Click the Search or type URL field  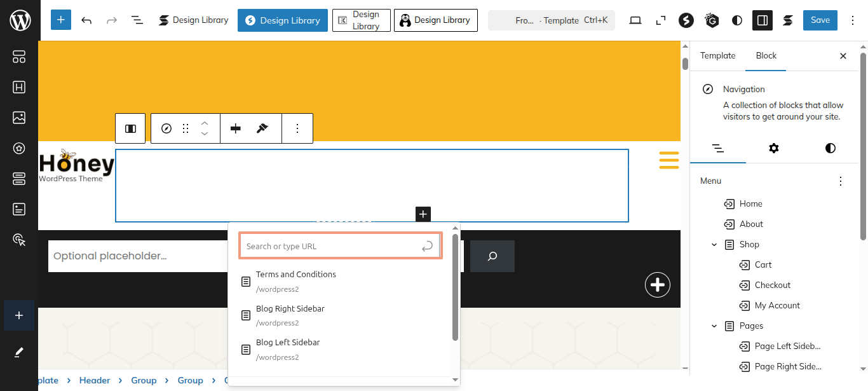332,246
